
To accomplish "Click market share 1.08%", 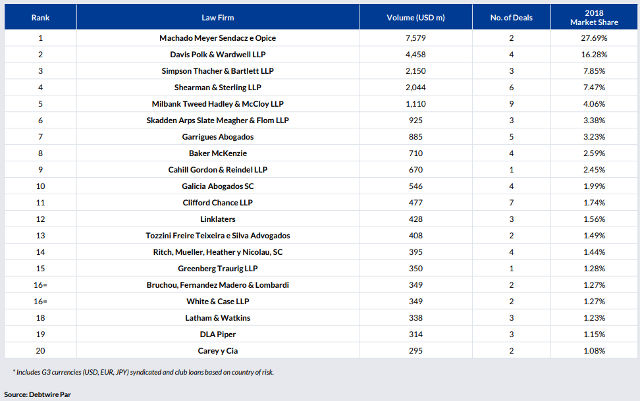I will point(594,351).
